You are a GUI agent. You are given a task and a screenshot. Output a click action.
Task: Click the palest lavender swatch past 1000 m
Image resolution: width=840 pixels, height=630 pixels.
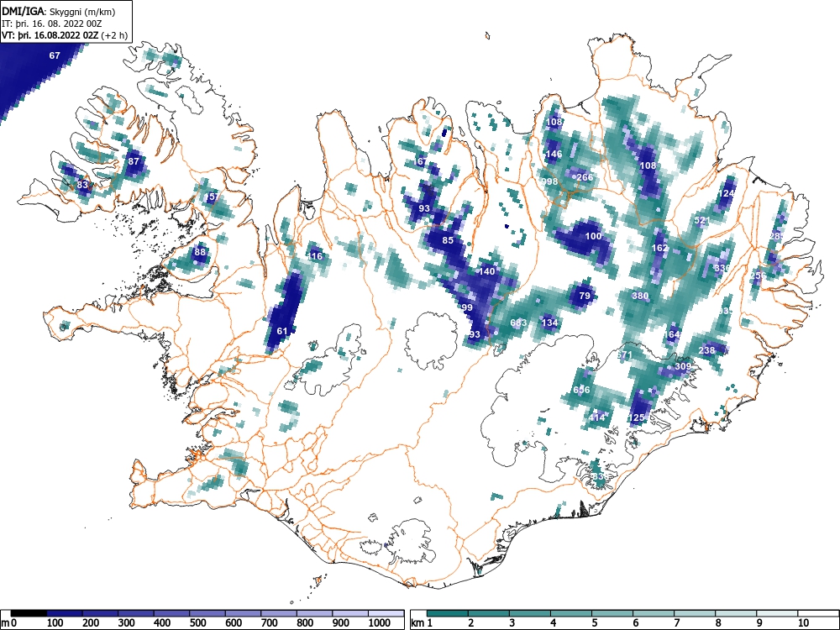point(386,613)
